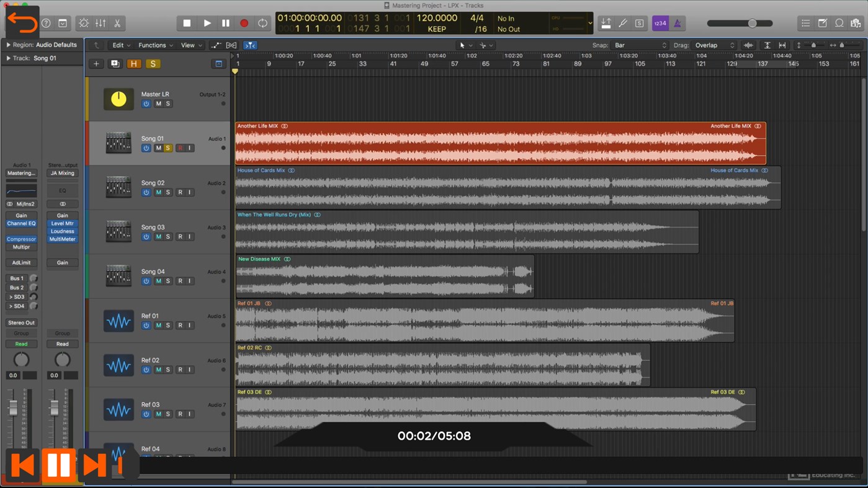Click the Record button in transport

pyautogui.click(x=244, y=23)
